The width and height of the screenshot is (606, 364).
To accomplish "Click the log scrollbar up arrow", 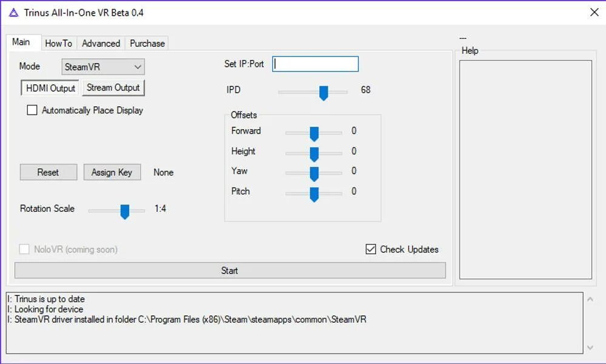I will click(590, 299).
